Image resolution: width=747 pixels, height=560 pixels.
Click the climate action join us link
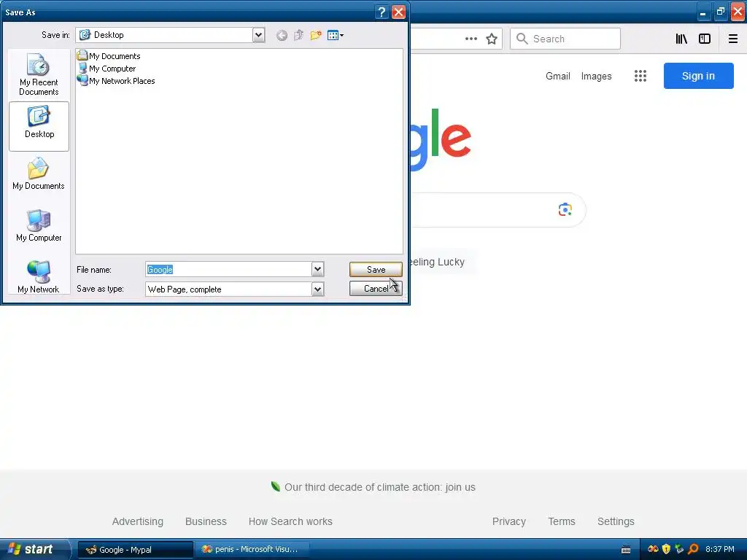[x=379, y=487]
